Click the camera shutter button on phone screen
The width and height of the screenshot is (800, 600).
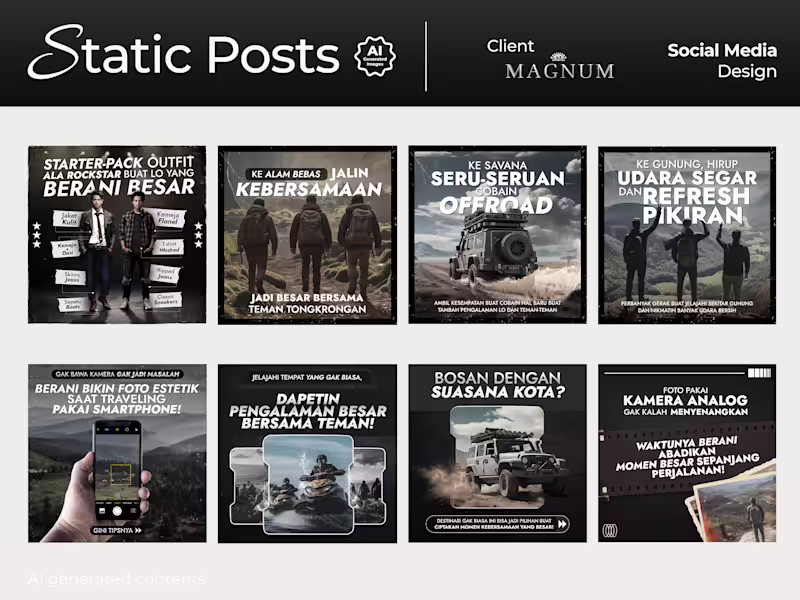(x=117, y=511)
